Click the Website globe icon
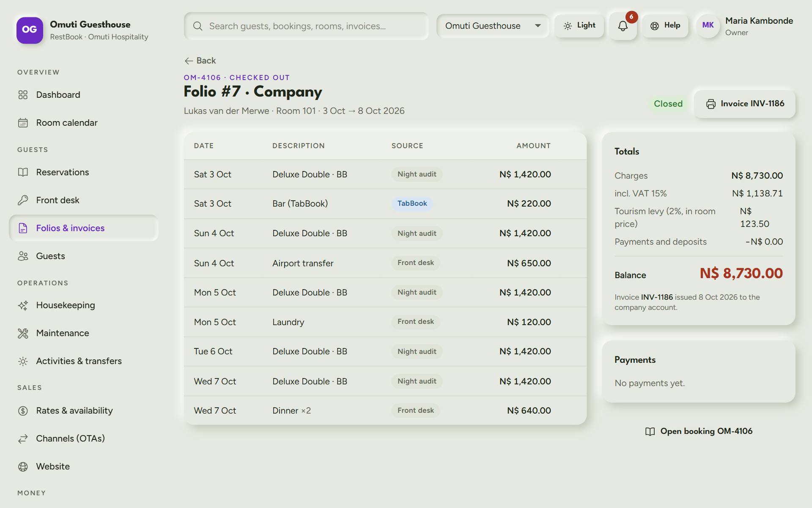Viewport: 812px width, 508px height. click(x=23, y=467)
